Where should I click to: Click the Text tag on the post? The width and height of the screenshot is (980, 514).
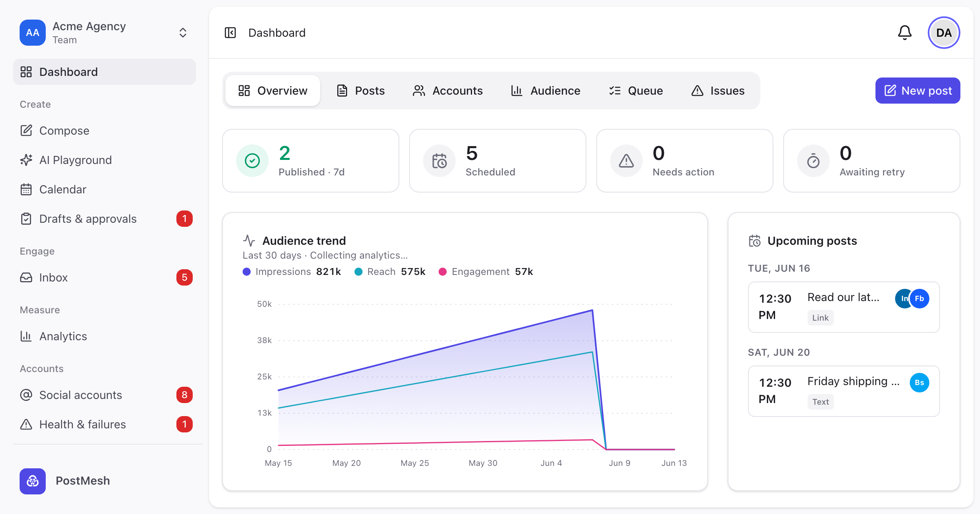point(820,402)
